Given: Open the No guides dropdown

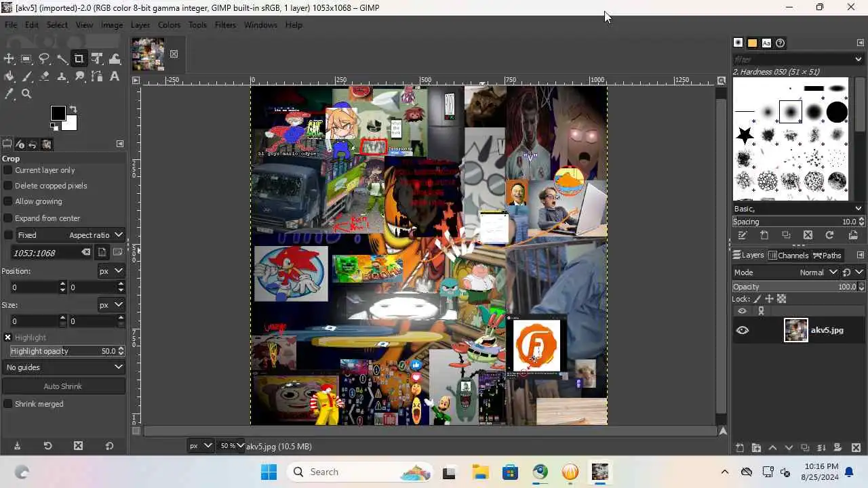Looking at the screenshot, I should [64, 367].
